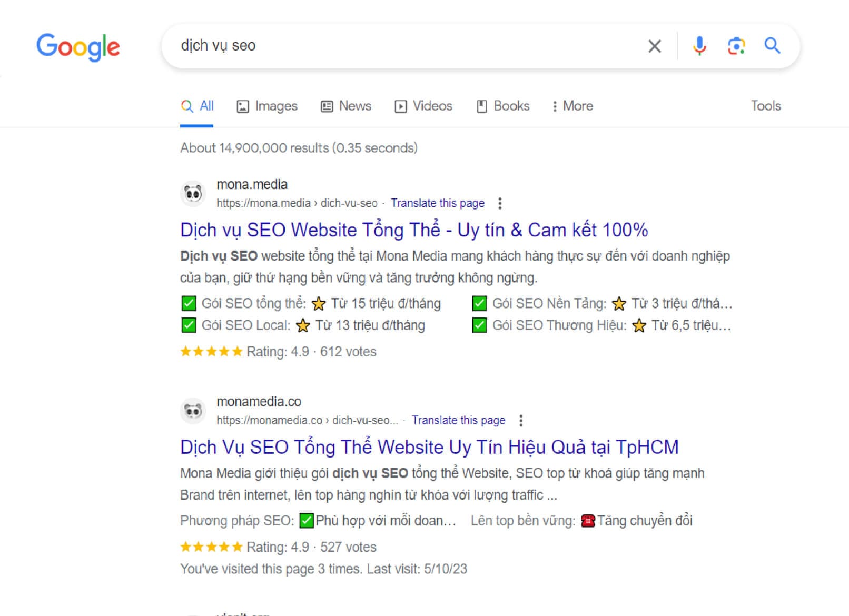Viewport: 849px width, 616px height.
Task: Click Translate this page for mona.media
Action: [x=437, y=203]
